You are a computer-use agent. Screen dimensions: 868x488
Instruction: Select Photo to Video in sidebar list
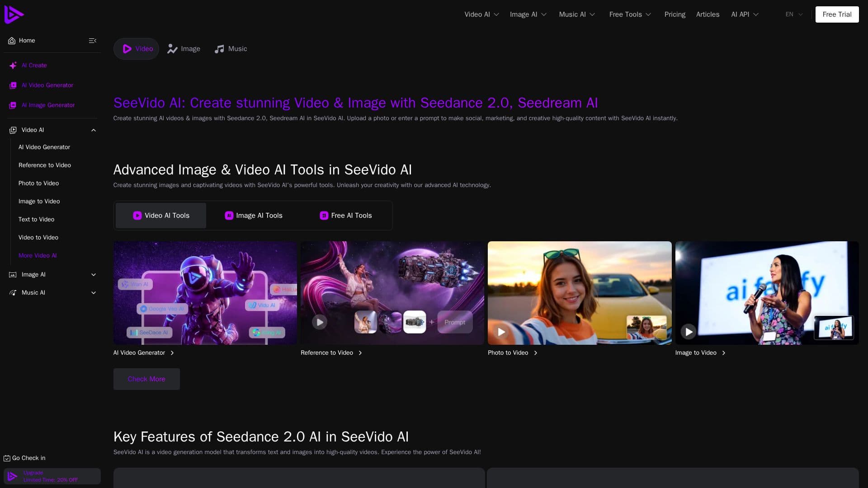tap(38, 183)
